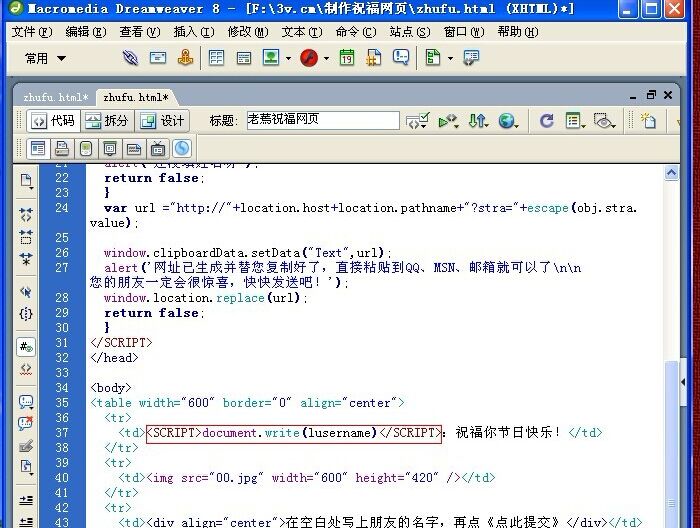The width and height of the screenshot is (700, 528).
Task: Insert a hyperlink from the Common toolbar
Action: click(130, 58)
